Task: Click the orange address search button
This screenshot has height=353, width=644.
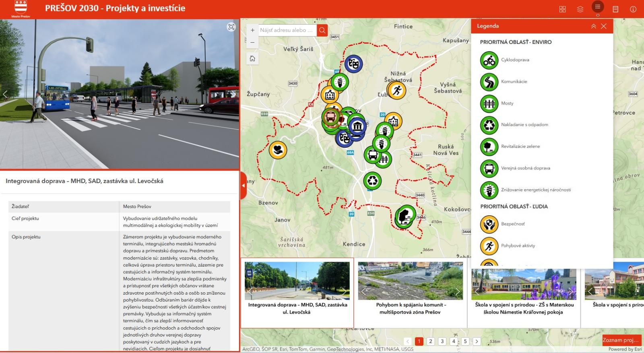Action: point(322,30)
